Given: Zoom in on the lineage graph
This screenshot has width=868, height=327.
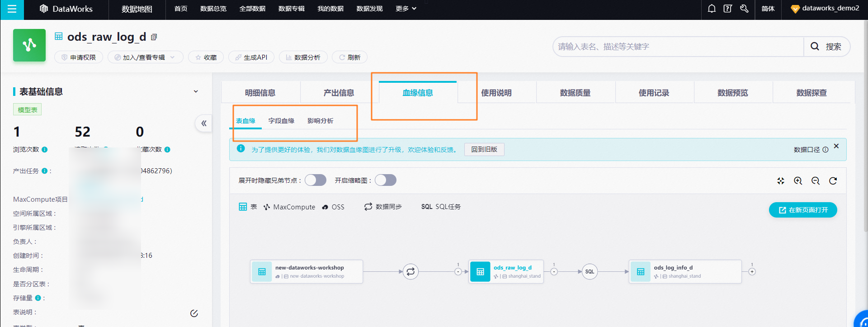Looking at the screenshot, I should (x=798, y=181).
